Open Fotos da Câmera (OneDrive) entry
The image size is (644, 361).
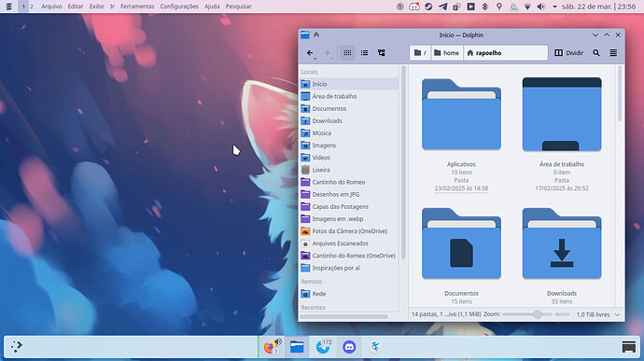[349, 231]
